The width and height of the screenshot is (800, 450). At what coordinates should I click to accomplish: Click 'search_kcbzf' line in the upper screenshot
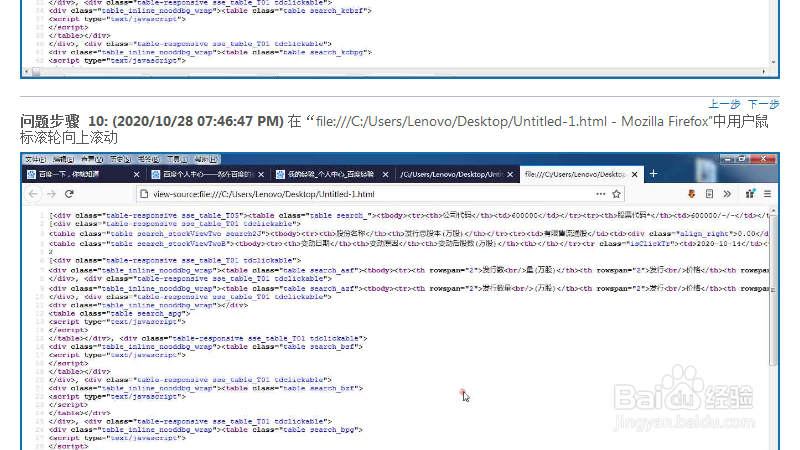210,11
